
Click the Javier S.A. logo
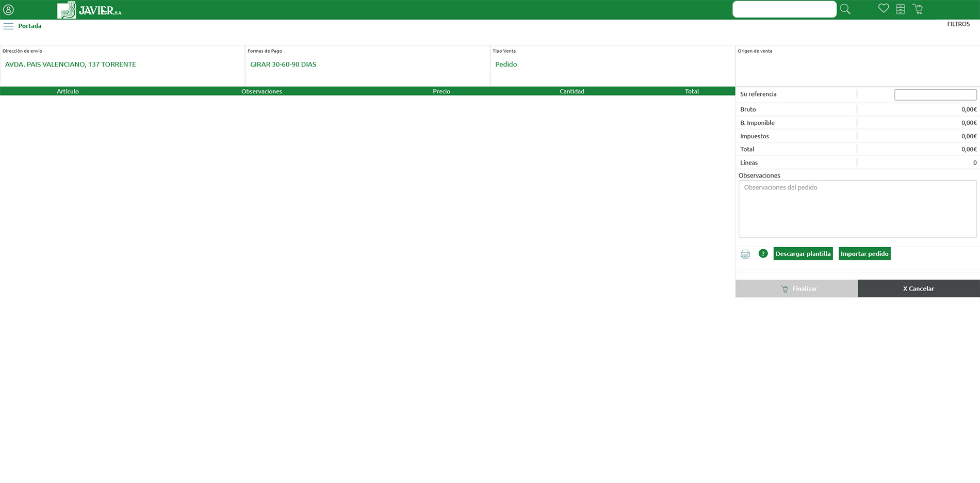pos(90,10)
